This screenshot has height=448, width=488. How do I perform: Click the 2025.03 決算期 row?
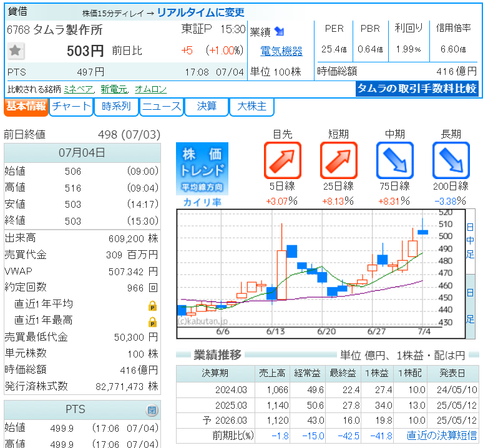[x=328, y=406]
